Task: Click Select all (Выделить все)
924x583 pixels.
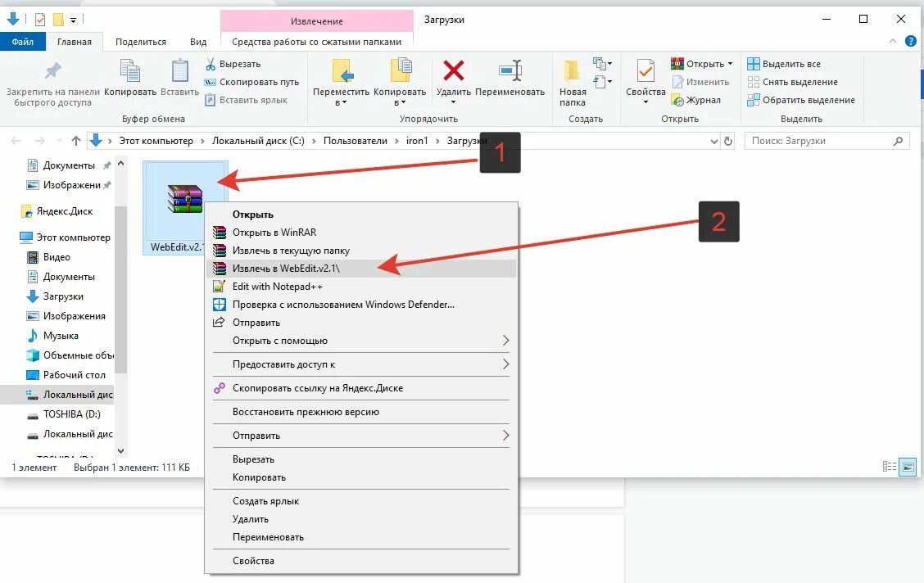Action: [784, 64]
